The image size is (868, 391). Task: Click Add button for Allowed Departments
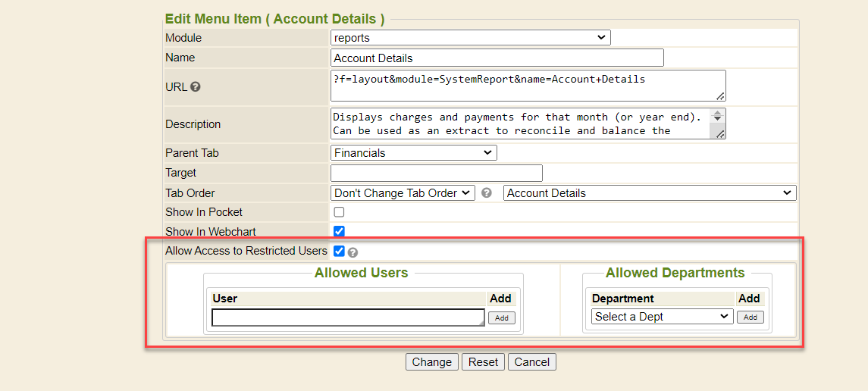tap(750, 317)
